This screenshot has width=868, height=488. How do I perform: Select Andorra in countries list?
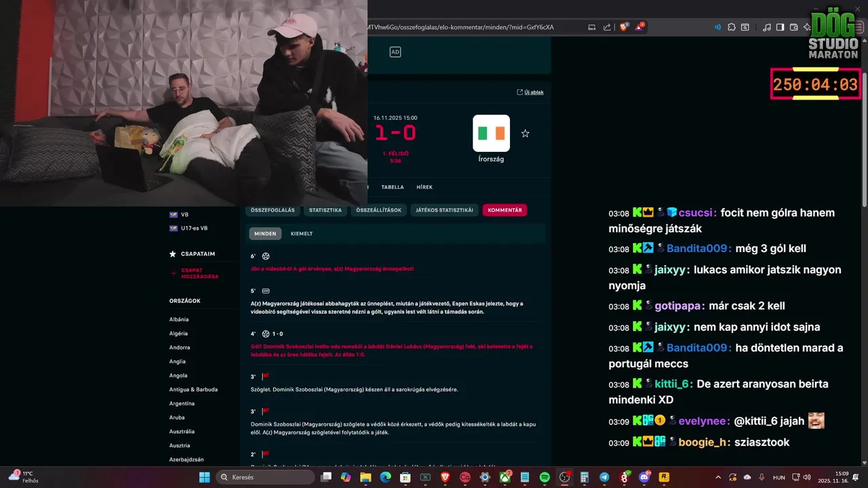[x=180, y=348]
